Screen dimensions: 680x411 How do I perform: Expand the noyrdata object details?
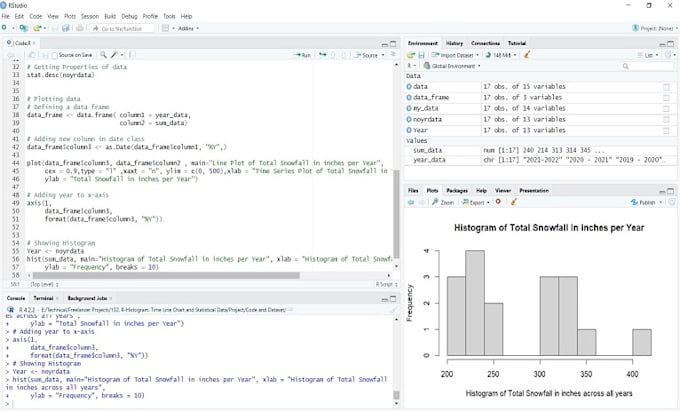(x=409, y=119)
